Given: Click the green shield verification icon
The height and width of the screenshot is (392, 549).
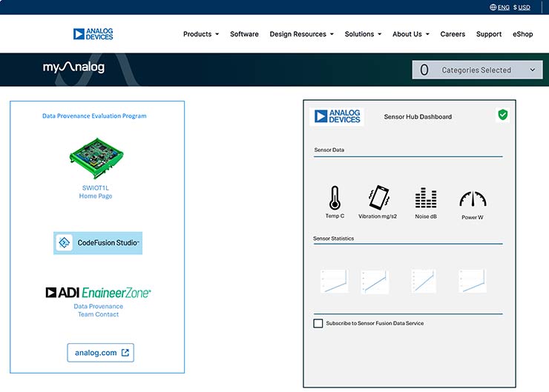Looking at the screenshot, I should (x=502, y=115).
